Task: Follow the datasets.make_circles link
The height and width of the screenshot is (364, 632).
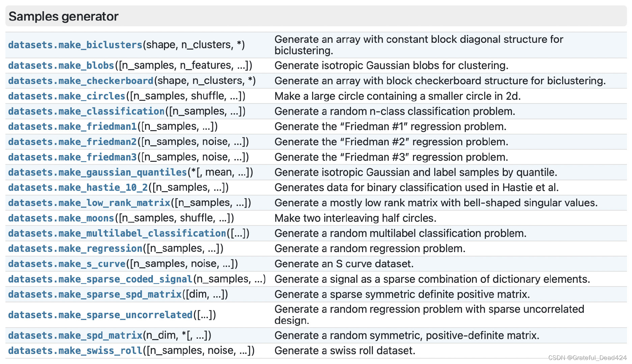Action: [x=66, y=96]
